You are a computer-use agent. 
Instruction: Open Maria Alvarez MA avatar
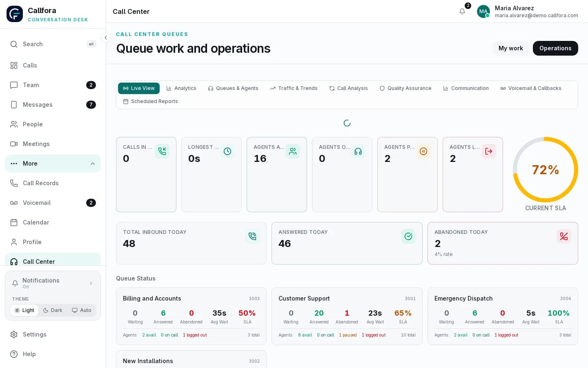483,11
